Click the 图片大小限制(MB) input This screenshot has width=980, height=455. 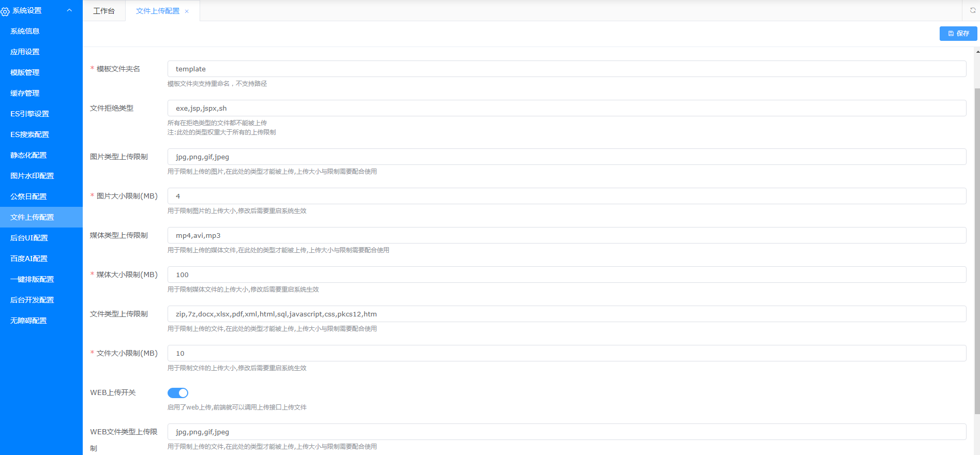coord(566,196)
